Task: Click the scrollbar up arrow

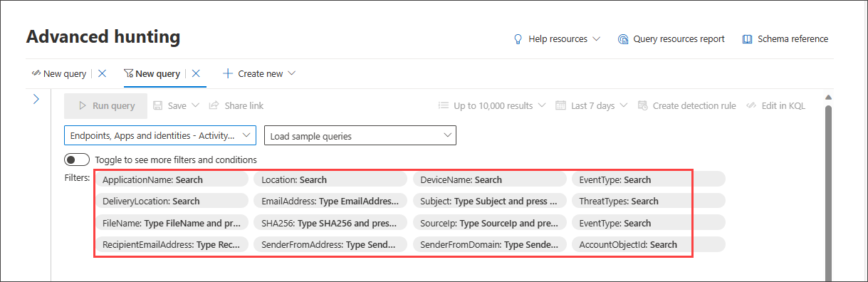Action: pyautogui.click(x=828, y=97)
